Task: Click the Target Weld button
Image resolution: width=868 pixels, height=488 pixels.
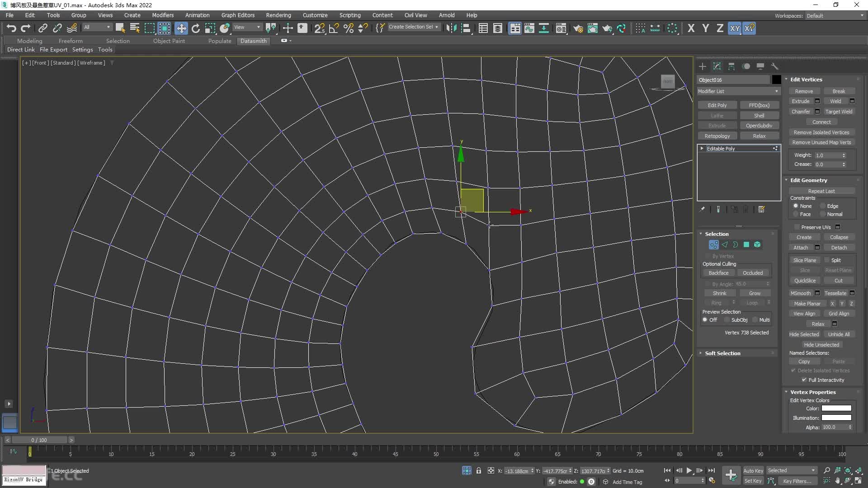Action: point(839,112)
